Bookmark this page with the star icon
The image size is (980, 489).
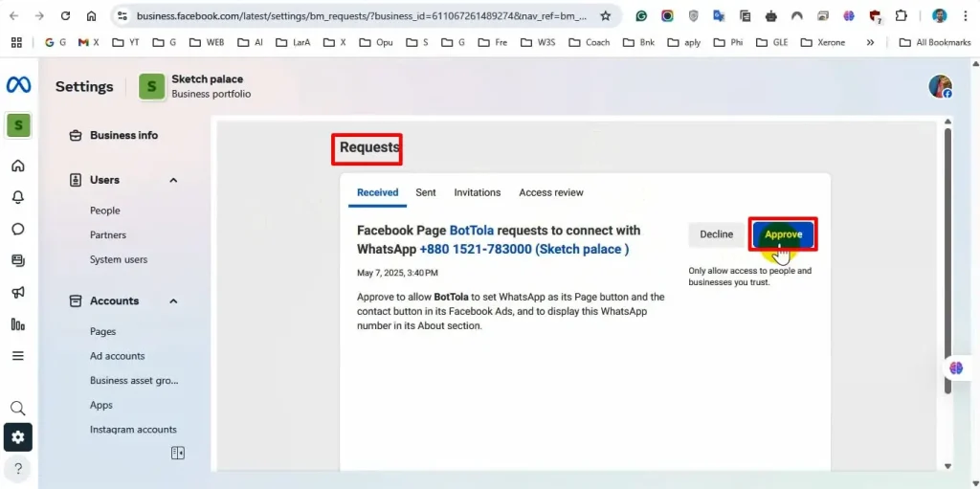pos(605,16)
